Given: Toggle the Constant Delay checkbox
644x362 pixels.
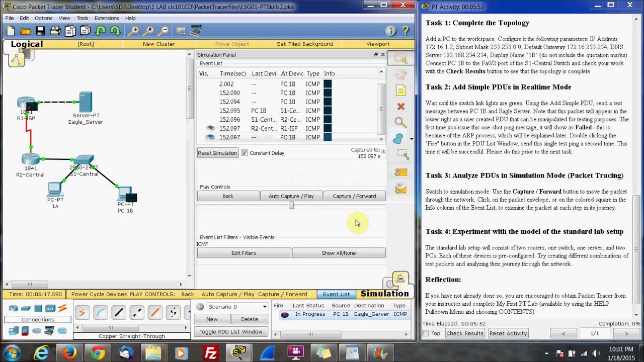Looking at the screenshot, I should point(245,153).
